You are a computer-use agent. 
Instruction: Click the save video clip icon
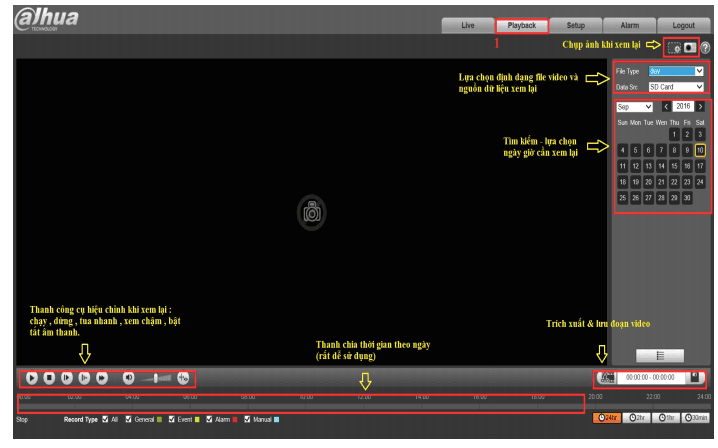(696, 378)
